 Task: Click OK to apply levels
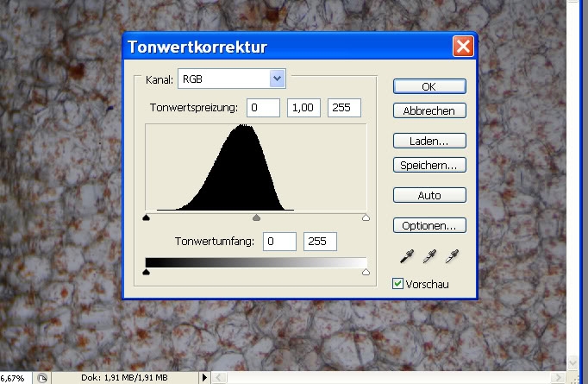tap(429, 86)
